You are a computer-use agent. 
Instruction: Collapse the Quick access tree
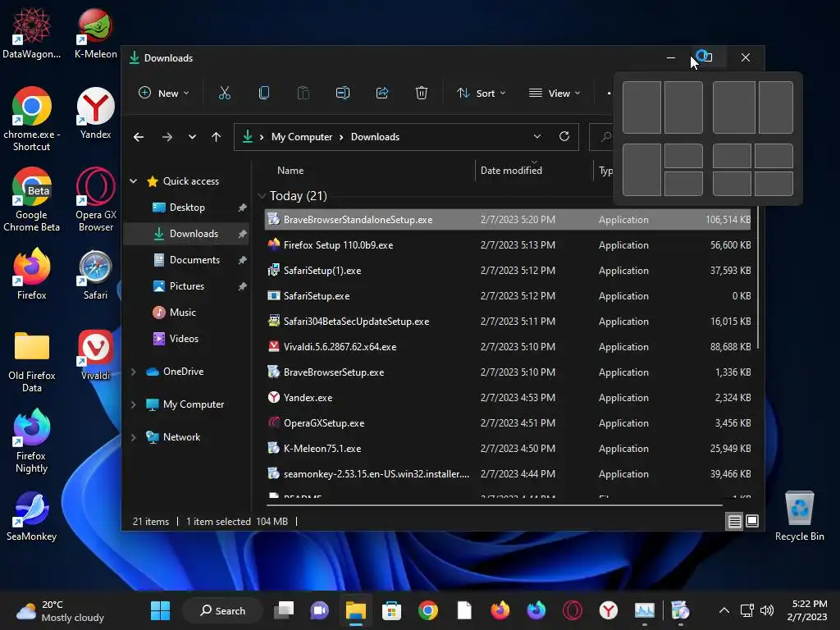(x=134, y=181)
